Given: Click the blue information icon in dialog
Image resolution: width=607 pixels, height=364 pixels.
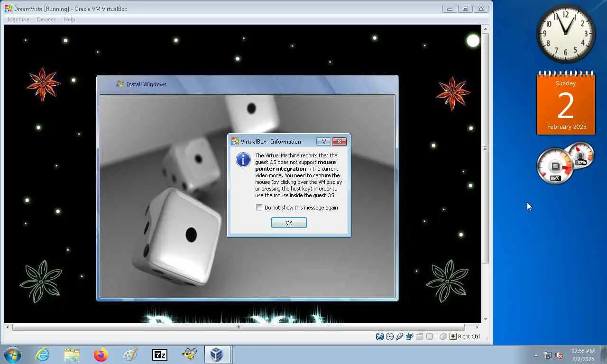Looking at the screenshot, I should pyautogui.click(x=243, y=160).
